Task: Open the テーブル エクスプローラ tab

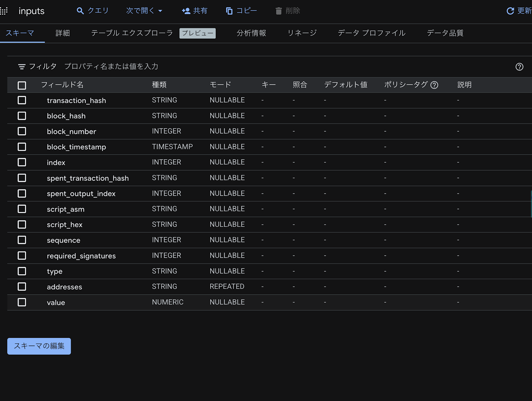Action: tap(132, 33)
